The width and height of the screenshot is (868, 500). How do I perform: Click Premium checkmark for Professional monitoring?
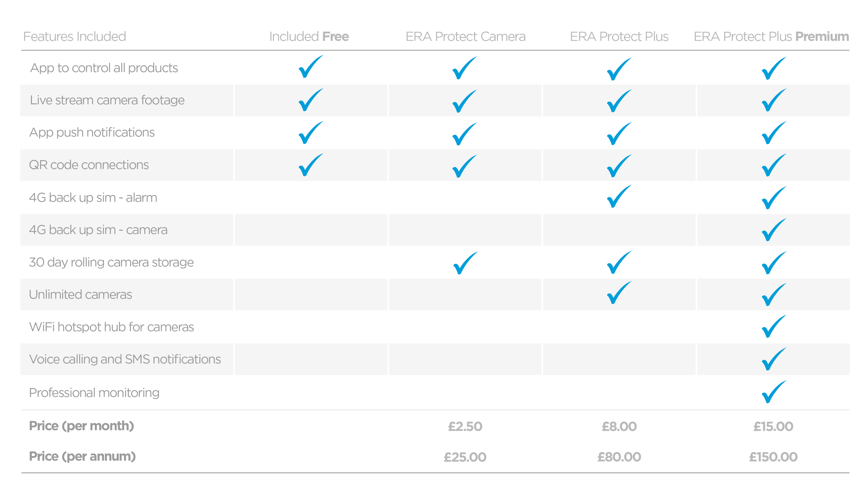pos(773,392)
